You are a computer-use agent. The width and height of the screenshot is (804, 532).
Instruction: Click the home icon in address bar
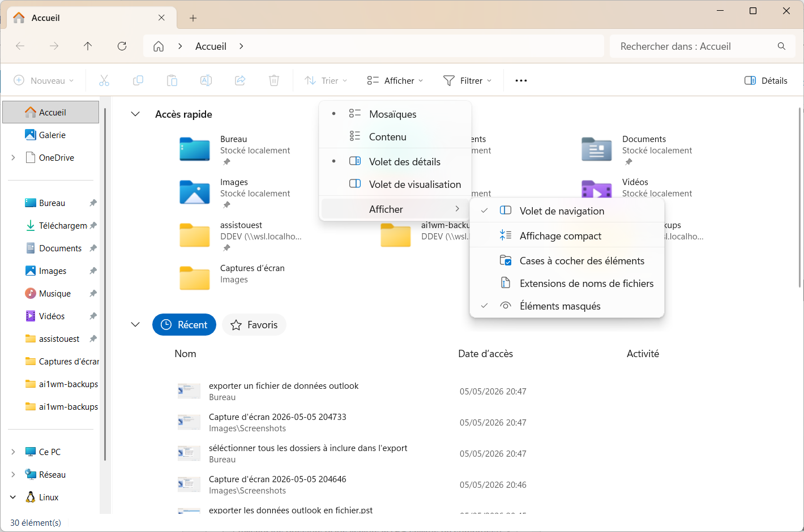[x=159, y=46]
